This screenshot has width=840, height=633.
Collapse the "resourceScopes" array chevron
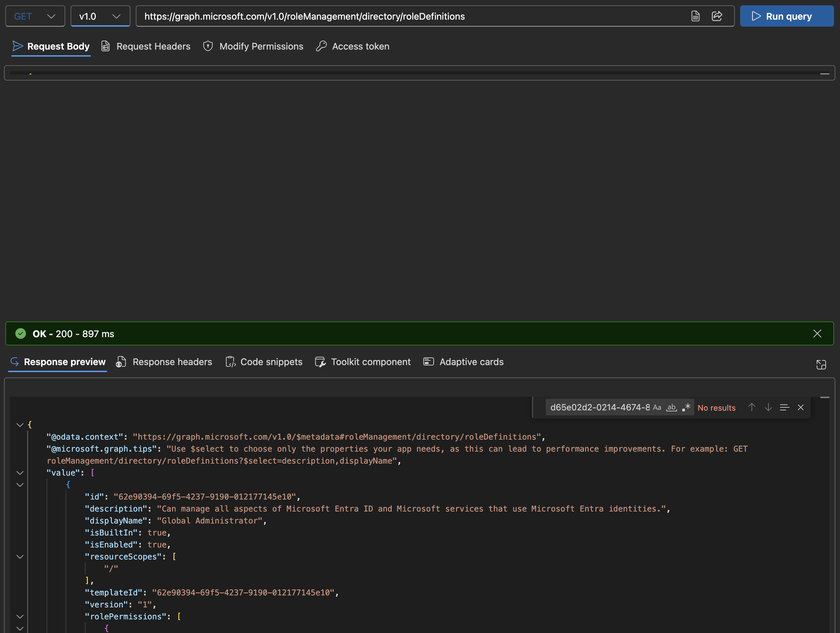coord(20,557)
